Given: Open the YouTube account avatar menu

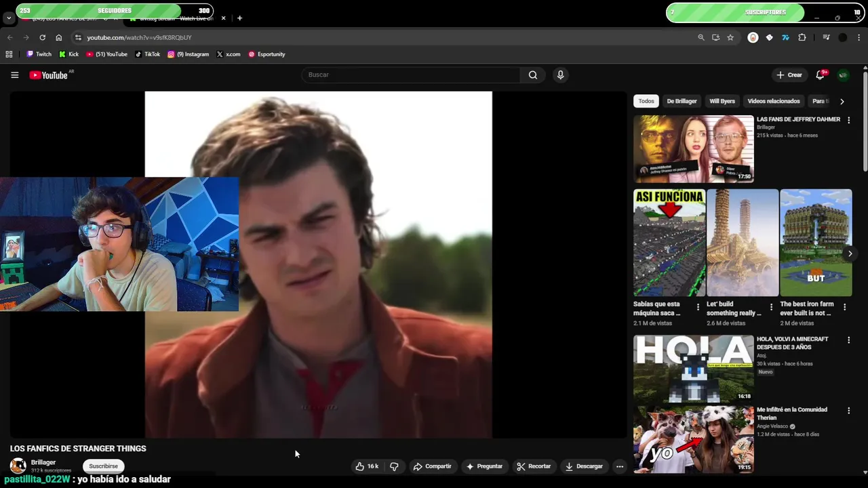Looking at the screenshot, I should [x=843, y=75].
